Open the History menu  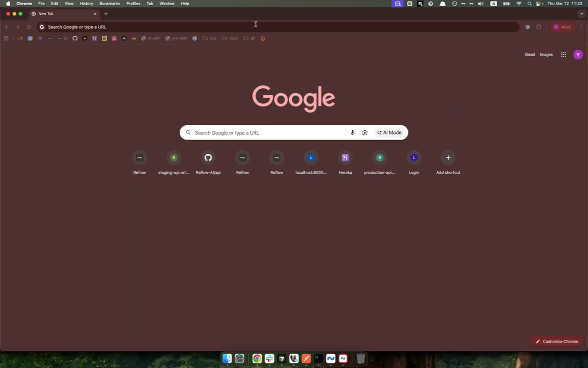86,4
